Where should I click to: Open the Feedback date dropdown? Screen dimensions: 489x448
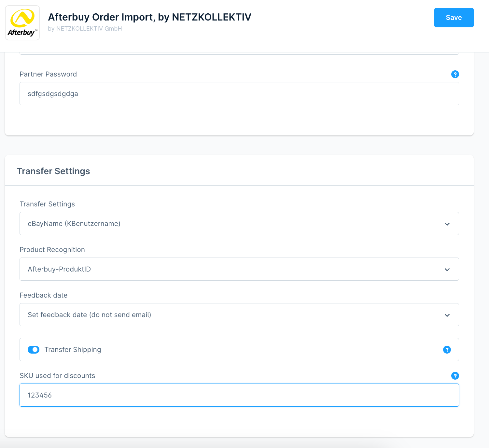[239, 315]
